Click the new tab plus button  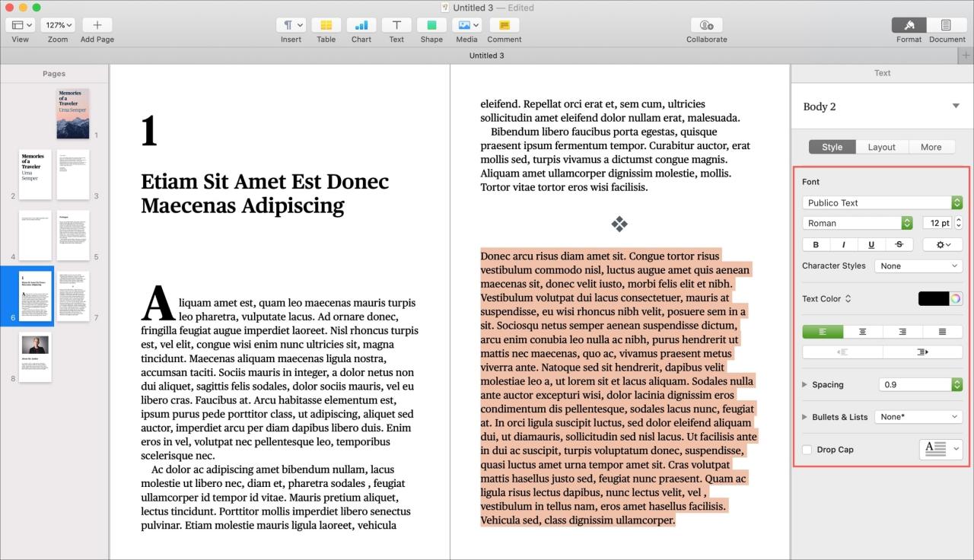(x=966, y=56)
